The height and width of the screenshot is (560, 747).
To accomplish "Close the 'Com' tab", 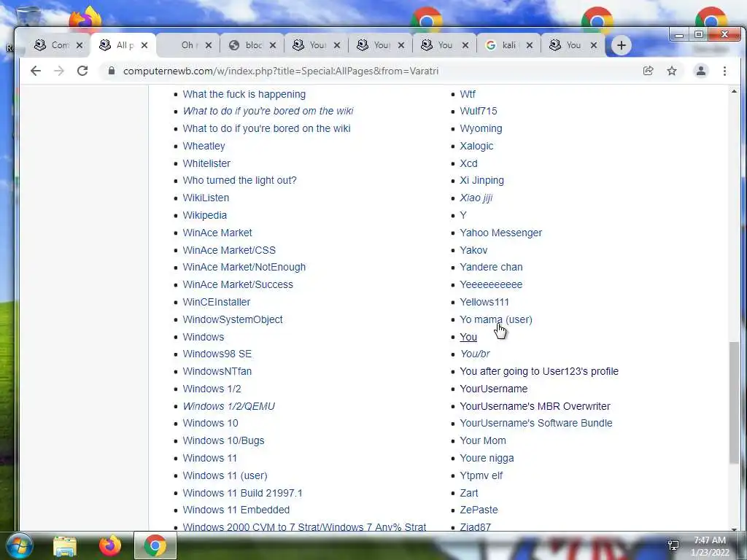I will (80, 45).
